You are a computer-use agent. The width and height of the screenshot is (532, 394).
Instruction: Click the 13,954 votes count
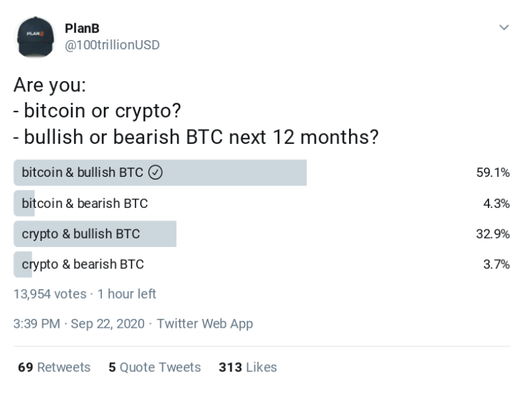click(50, 294)
